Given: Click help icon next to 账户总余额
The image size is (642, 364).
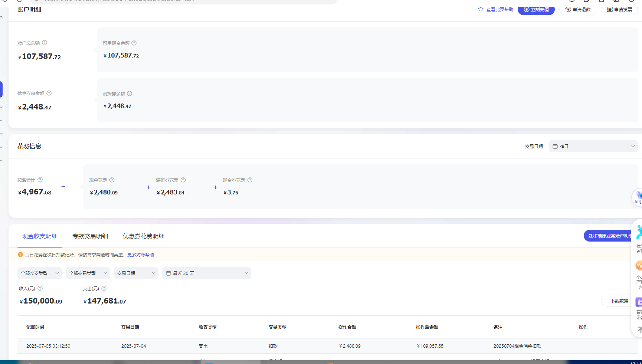Looking at the screenshot, I should (45, 43).
